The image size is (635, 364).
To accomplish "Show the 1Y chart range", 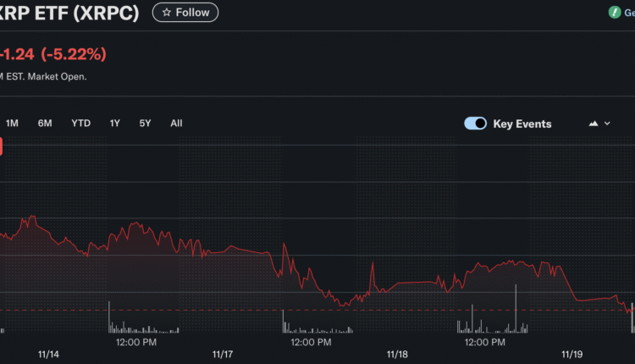I will (115, 124).
